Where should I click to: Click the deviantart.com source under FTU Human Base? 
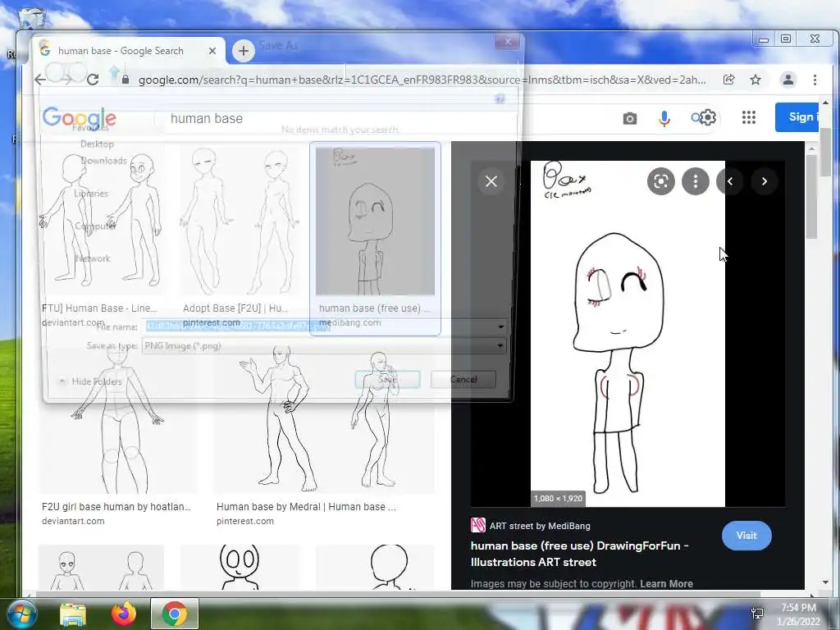click(x=73, y=322)
